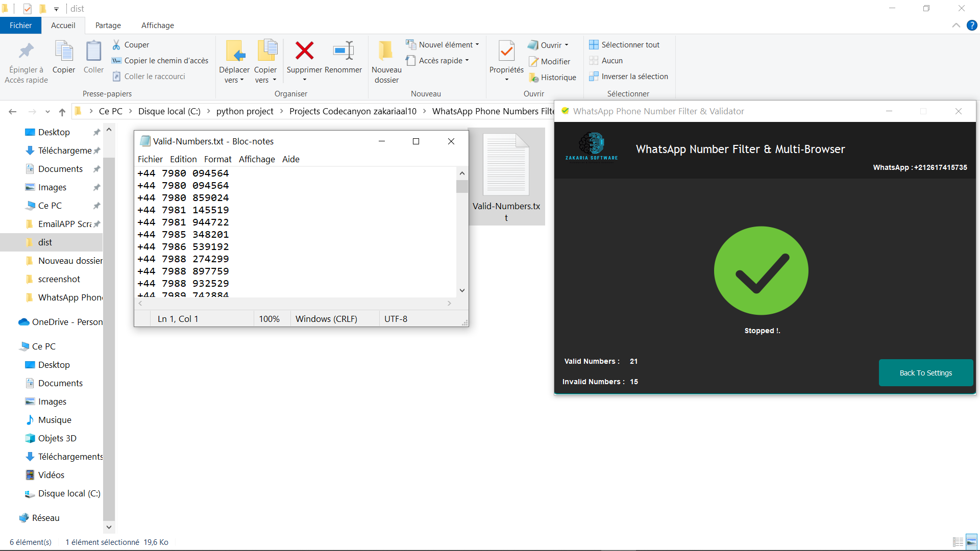Screen dimensions: 980x551
Task: Click the Épingler à Accès rapide pin icon
Action: (x=26, y=51)
